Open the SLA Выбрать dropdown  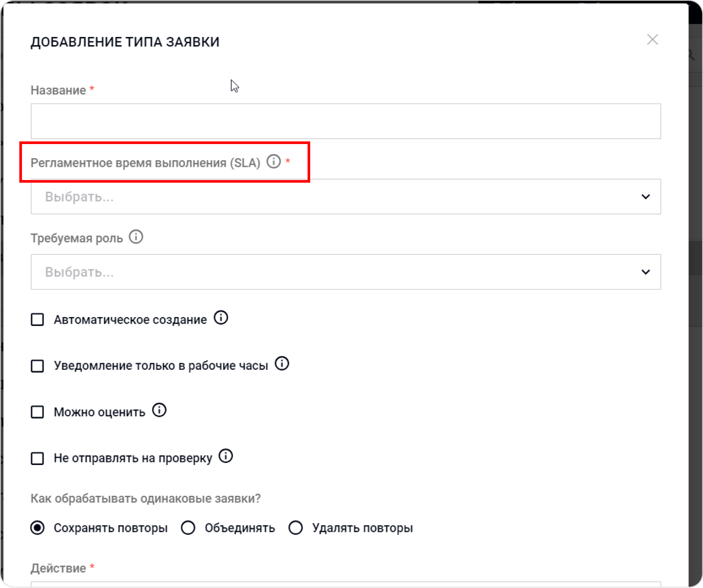[334, 197]
